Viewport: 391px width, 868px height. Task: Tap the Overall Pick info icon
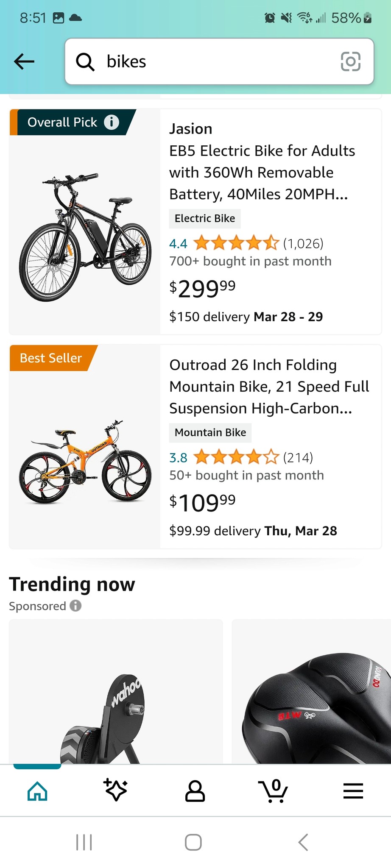click(112, 122)
